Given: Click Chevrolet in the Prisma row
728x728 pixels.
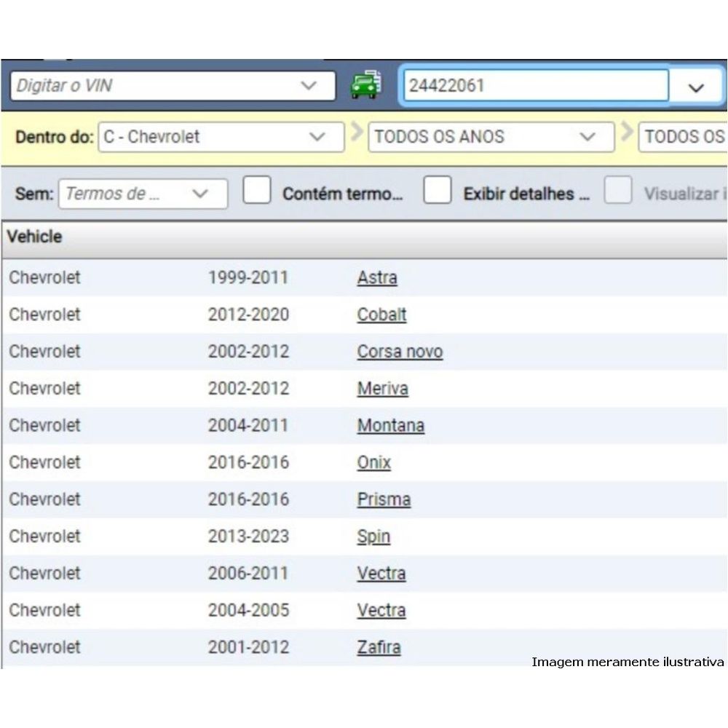Looking at the screenshot, I should tap(44, 499).
